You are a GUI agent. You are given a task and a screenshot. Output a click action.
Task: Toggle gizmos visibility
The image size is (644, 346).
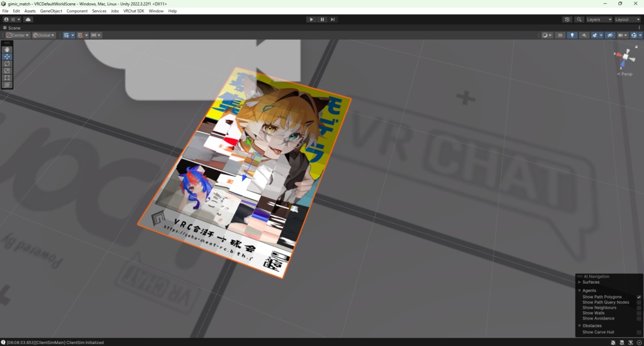click(634, 35)
